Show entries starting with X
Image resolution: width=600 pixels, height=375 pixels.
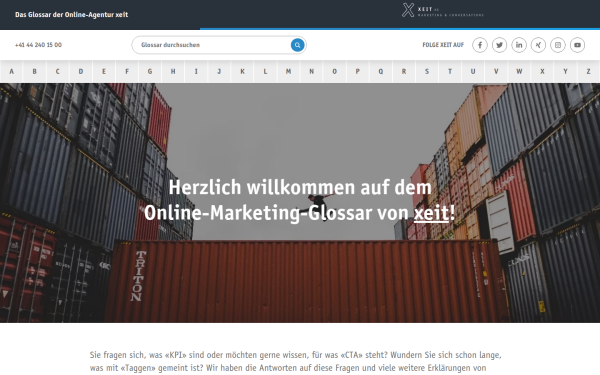pos(542,71)
